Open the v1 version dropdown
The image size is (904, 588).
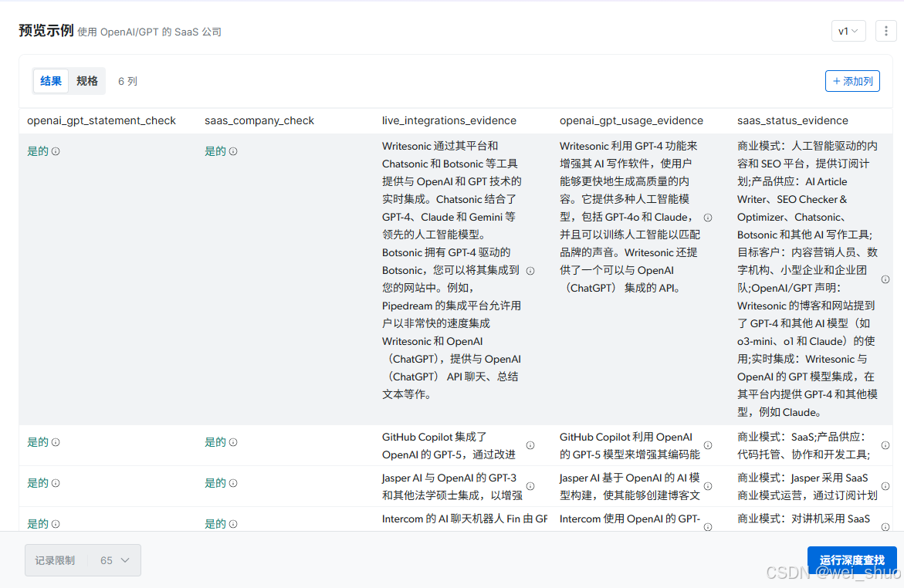pos(848,31)
